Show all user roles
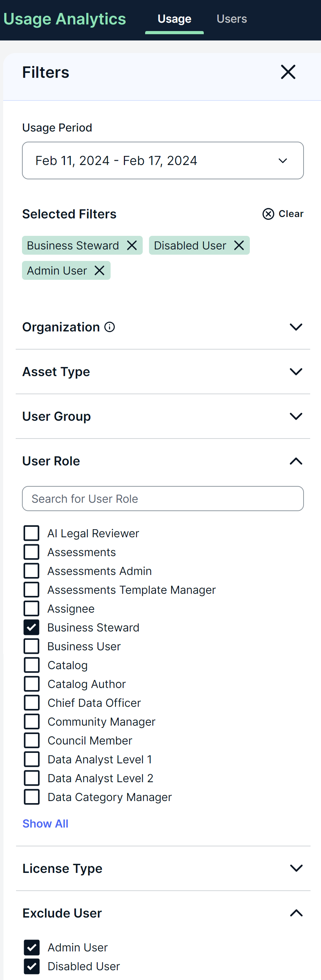This screenshot has height=980, width=321. [45, 824]
